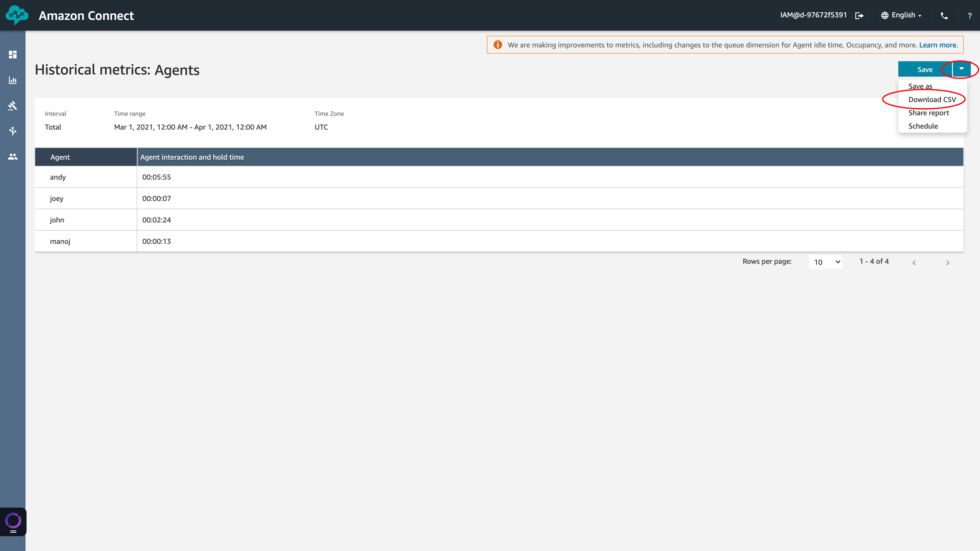This screenshot has height=551, width=980.
Task: Open the Contact Lens gavel icon in sidebar
Action: pyautogui.click(x=13, y=105)
